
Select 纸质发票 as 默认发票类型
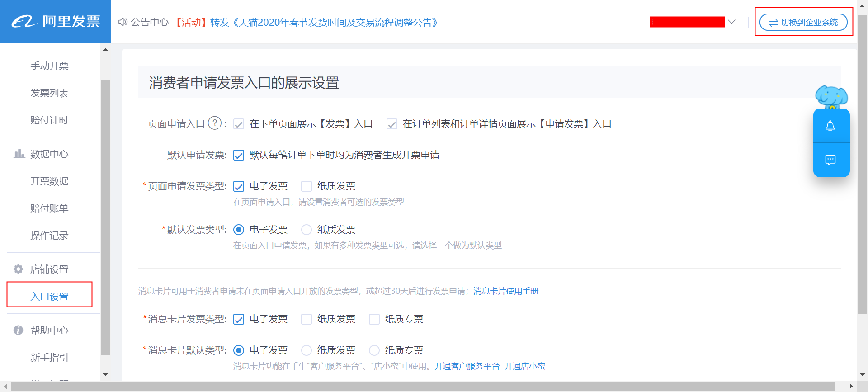click(x=307, y=230)
